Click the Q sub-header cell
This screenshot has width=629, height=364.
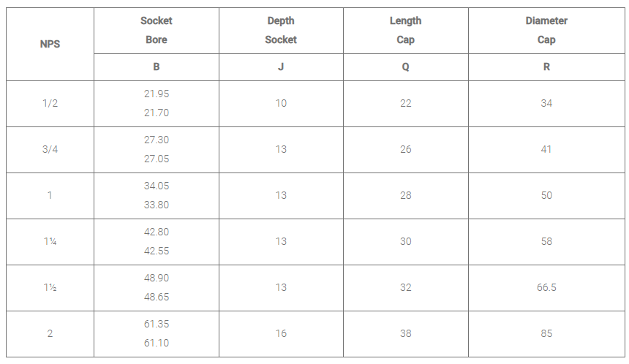point(405,67)
